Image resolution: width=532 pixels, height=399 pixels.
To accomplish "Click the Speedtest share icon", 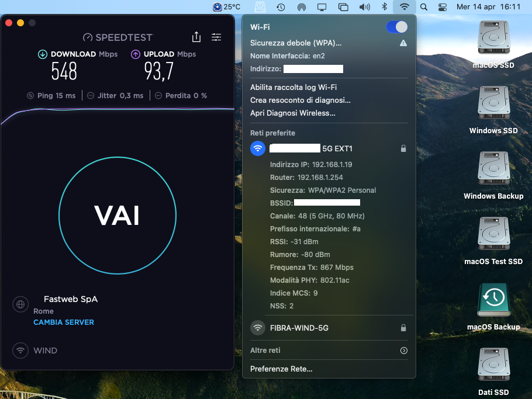I will (x=196, y=37).
